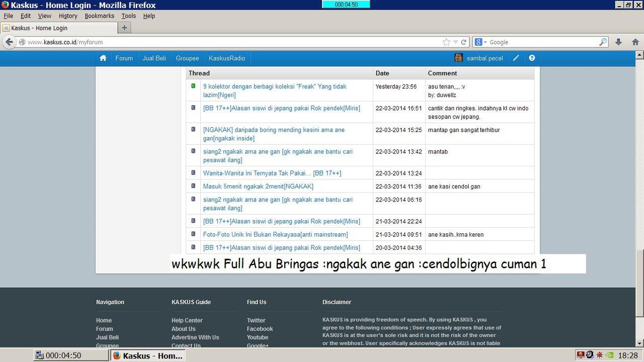Viewport: 644px width, 362px height.
Task: Go back with the Firefox back arrow
Action: 9,42
